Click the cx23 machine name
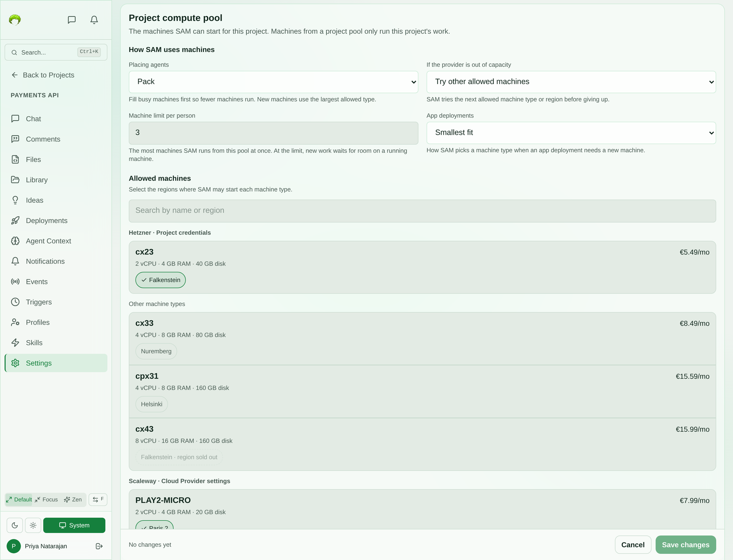The image size is (733, 560). 144,252
